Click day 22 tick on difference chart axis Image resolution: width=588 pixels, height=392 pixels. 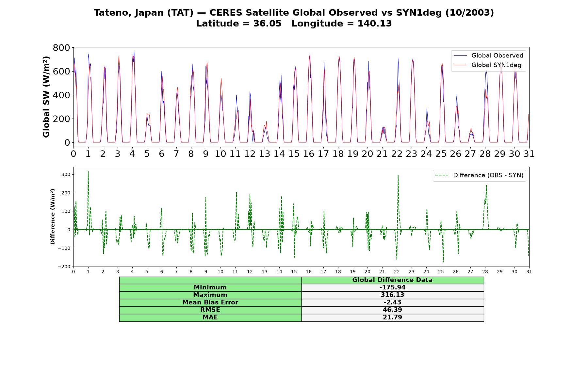click(x=397, y=271)
